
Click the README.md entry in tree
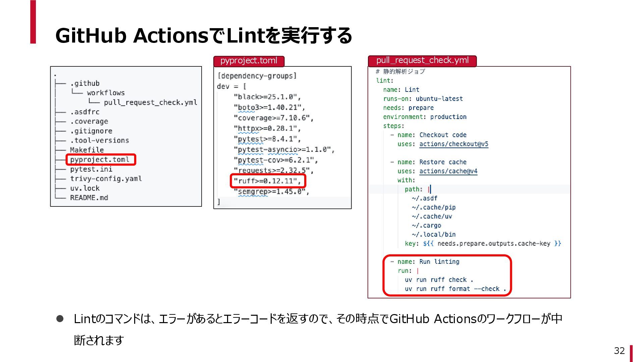[89, 198]
